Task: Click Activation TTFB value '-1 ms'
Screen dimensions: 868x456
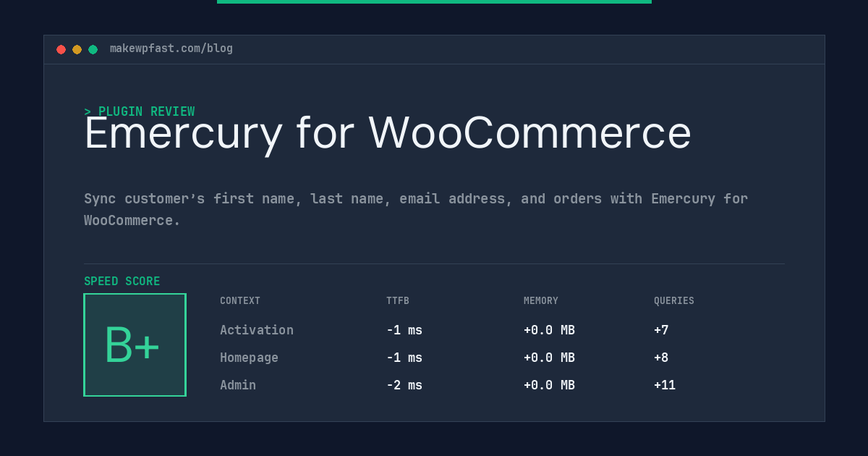Action: click(404, 330)
